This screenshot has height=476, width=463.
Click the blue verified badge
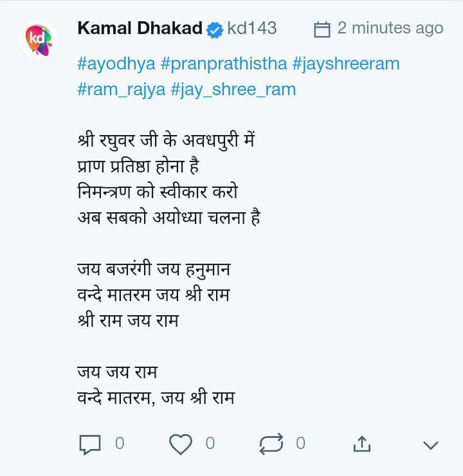[214, 29]
